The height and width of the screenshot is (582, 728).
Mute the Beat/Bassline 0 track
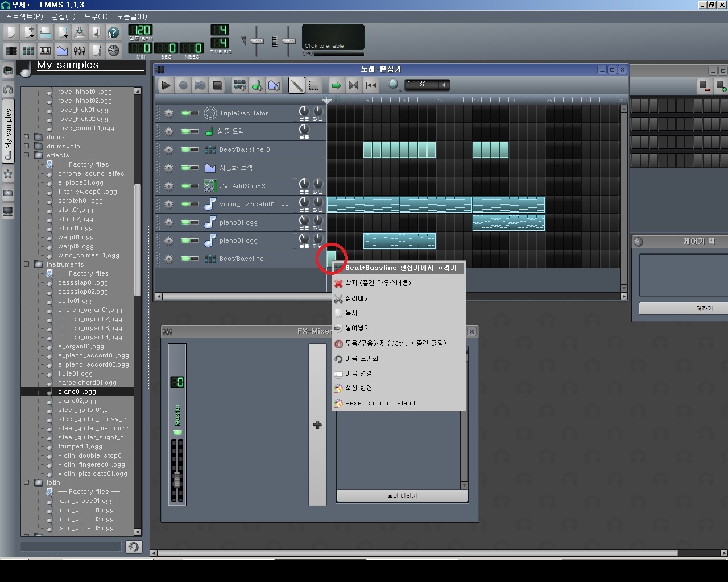click(x=185, y=149)
